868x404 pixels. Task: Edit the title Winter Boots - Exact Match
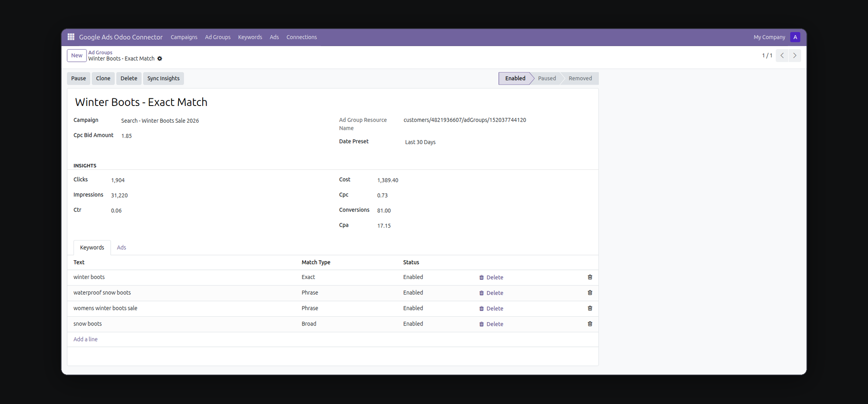tap(141, 102)
